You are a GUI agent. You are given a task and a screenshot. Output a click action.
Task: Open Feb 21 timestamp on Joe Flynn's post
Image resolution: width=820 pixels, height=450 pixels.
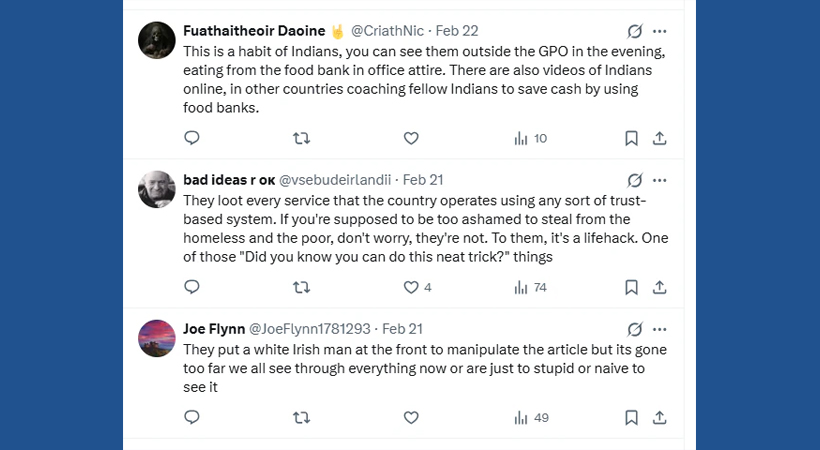tap(402, 328)
